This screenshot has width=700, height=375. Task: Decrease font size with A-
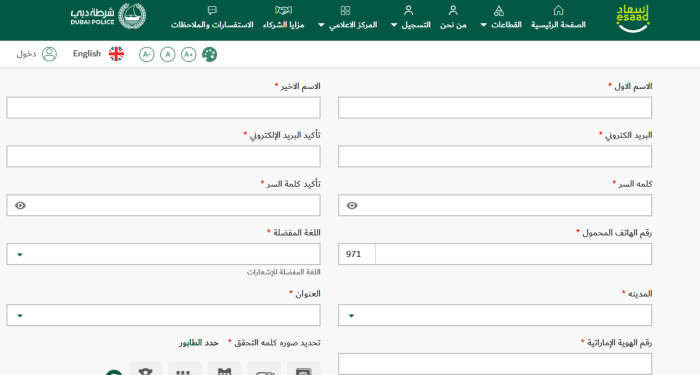click(146, 54)
